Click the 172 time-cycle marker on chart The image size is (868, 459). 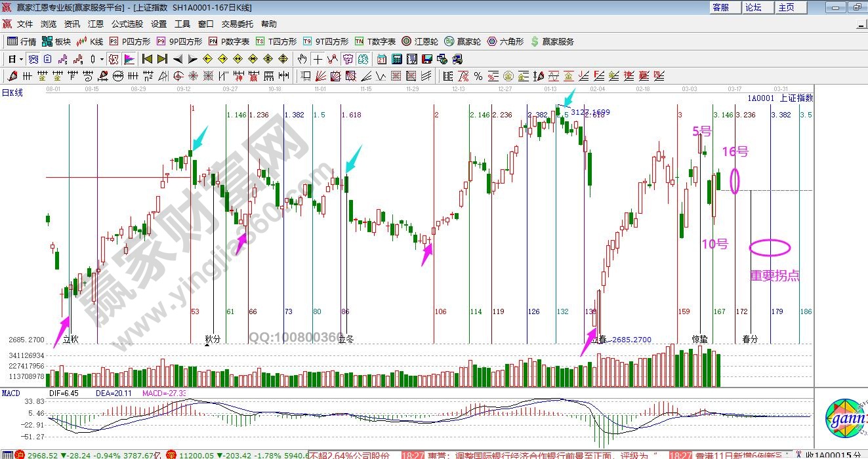(741, 311)
